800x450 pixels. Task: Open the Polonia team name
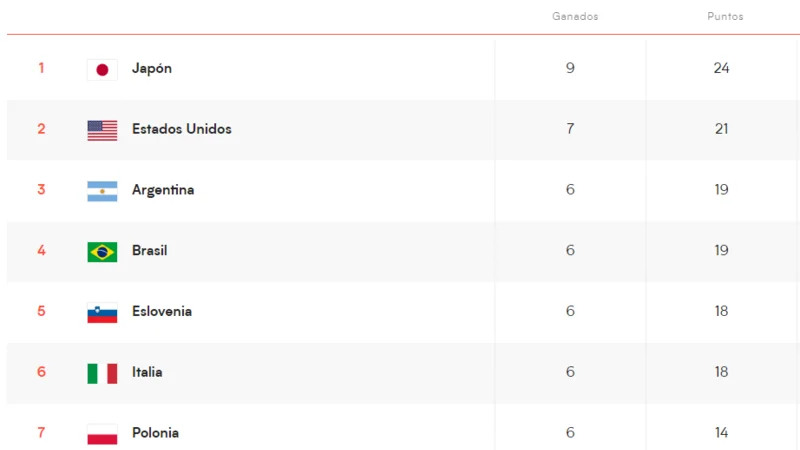[155, 433]
